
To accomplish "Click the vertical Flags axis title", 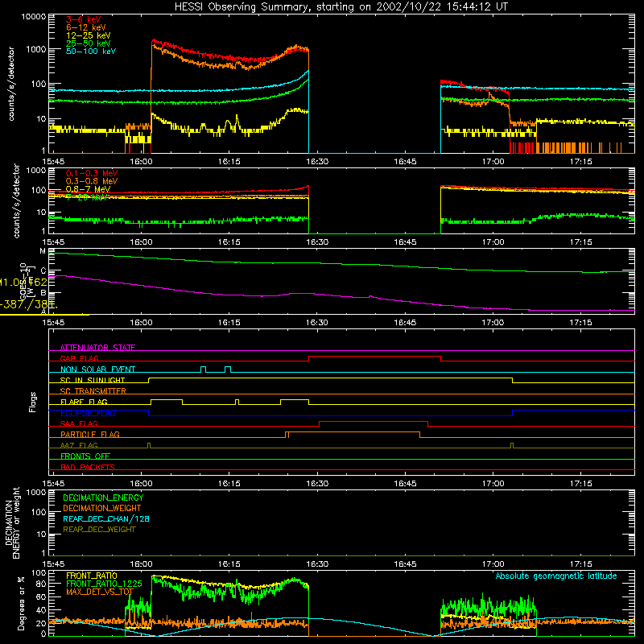I will tap(33, 402).
